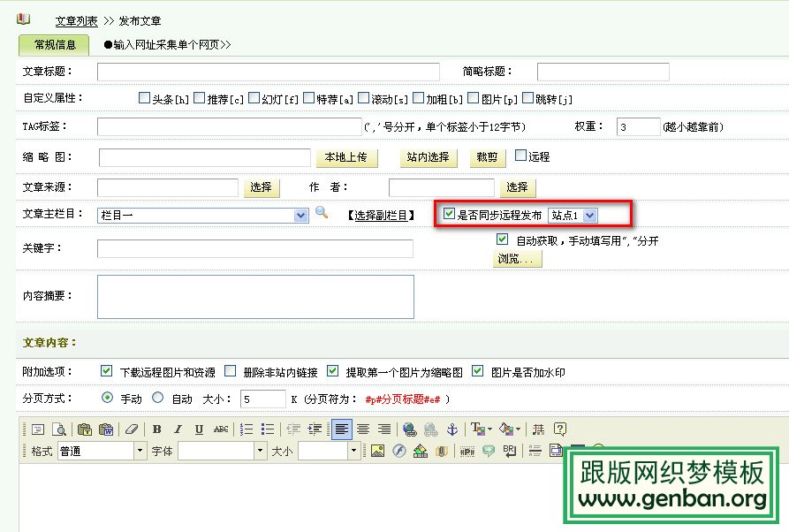The image size is (789, 532).
Task: Click the Underline icon
Action: tap(199, 429)
